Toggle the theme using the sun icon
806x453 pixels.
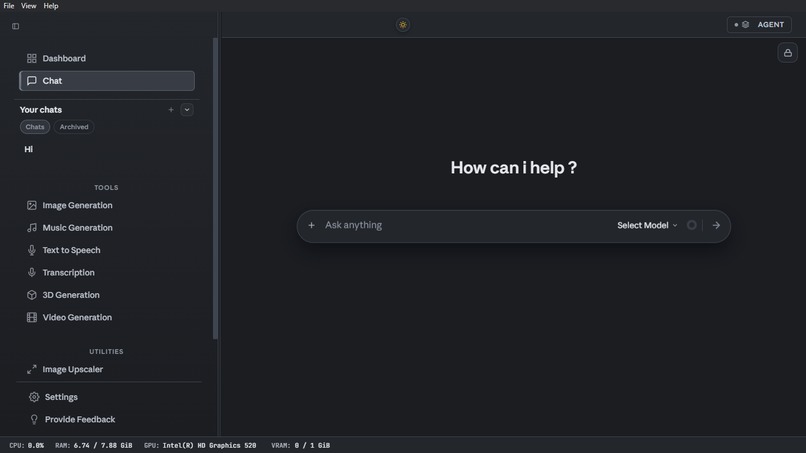click(x=403, y=25)
